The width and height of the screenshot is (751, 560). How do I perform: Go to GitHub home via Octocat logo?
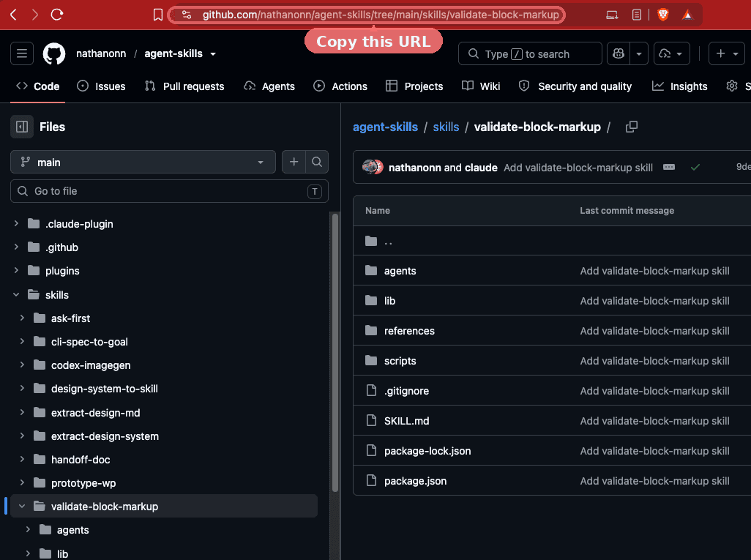tap(54, 53)
